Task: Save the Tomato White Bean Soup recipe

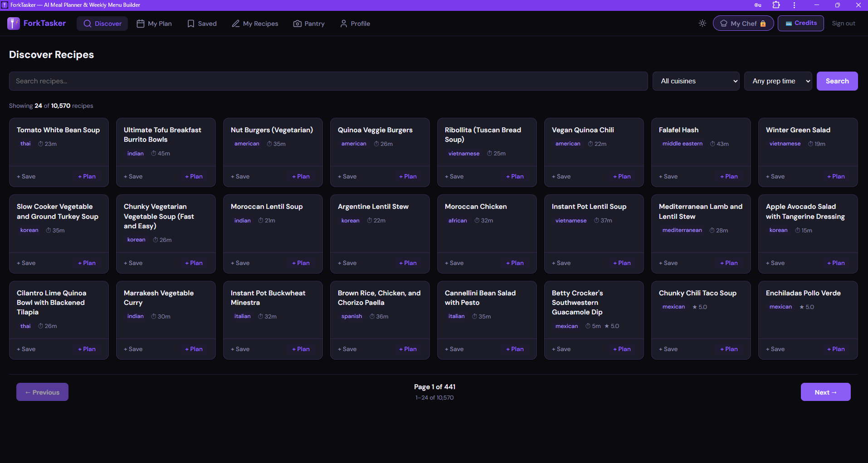Action: pyautogui.click(x=26, y=176)
